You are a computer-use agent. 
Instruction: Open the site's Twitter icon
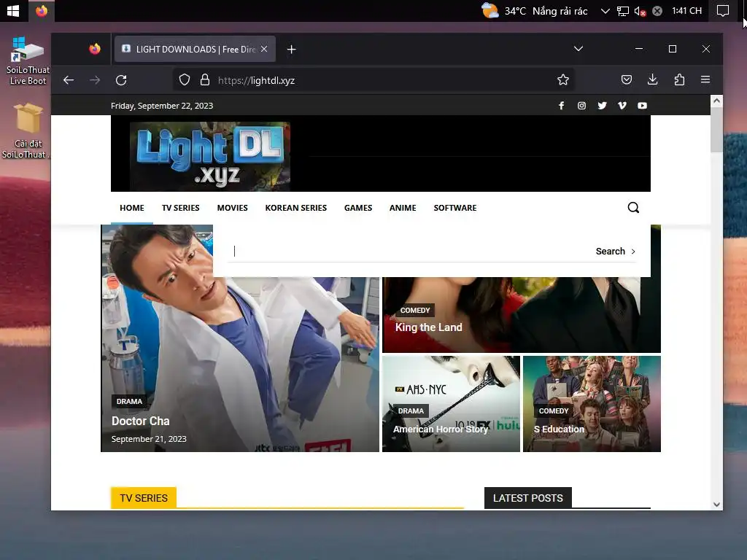[x=602, y=106]
